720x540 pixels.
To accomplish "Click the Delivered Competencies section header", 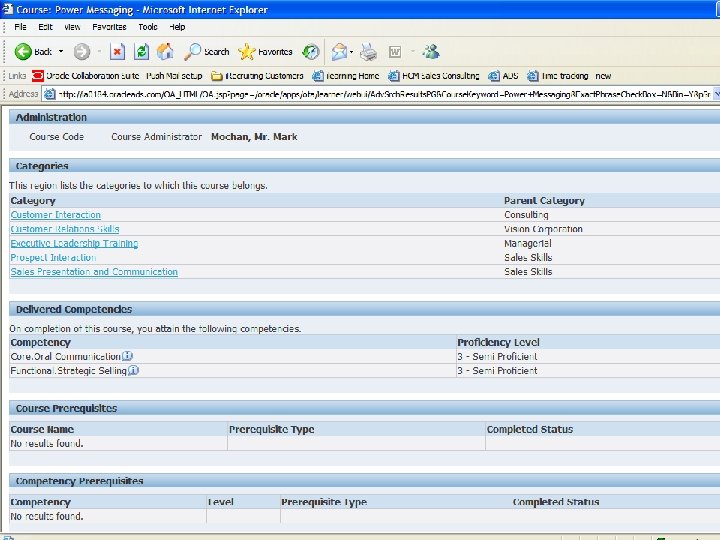I will (x=74, y=309).
